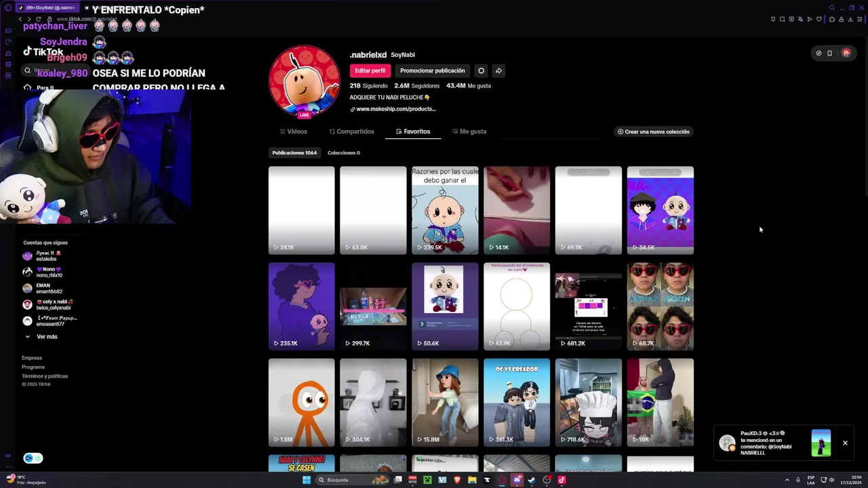The height and width of the screenshot is (488, 868).
Task: Open the Opera menu logo icon
Action: (x=8, y=7)
